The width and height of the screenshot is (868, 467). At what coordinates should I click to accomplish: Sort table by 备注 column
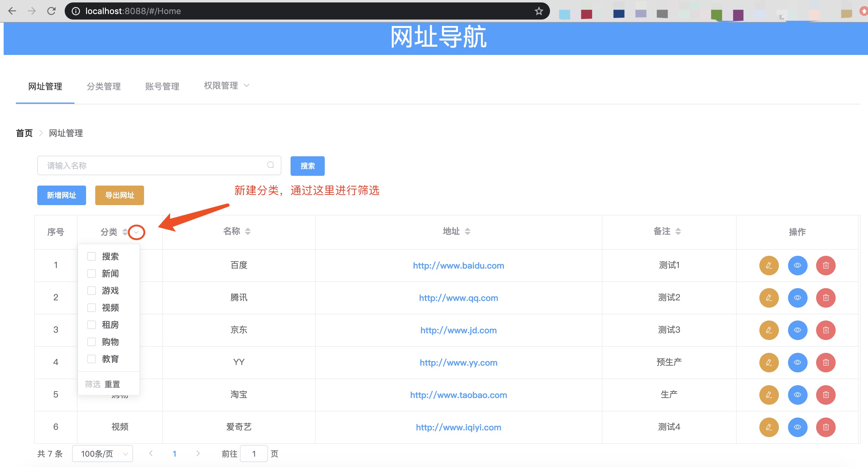click(x=678, y=231)
